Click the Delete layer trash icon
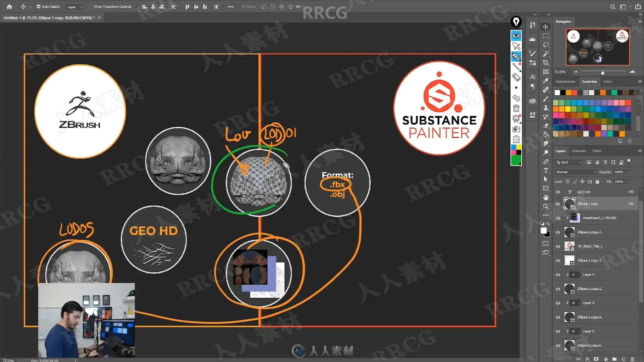Screen dimensions: 644x362 632,359
